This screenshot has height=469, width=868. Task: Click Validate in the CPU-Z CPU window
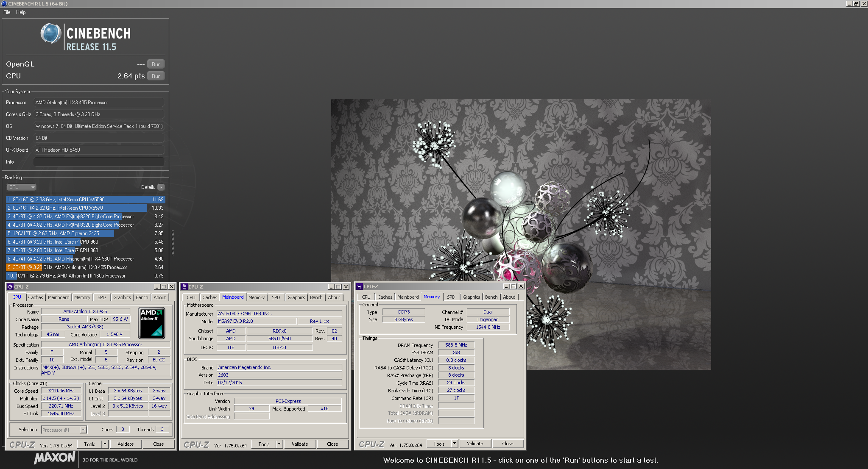click(126, 444)
